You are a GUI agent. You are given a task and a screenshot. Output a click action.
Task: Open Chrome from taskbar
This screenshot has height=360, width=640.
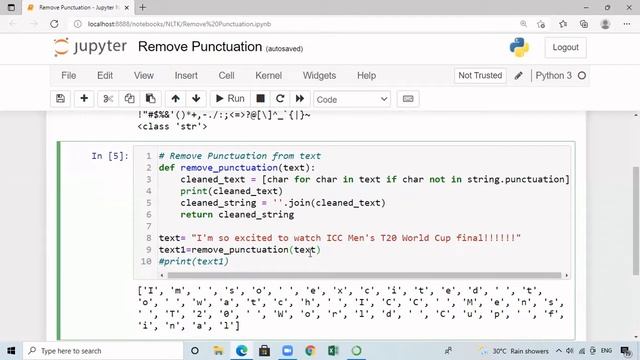coord(311,351)
